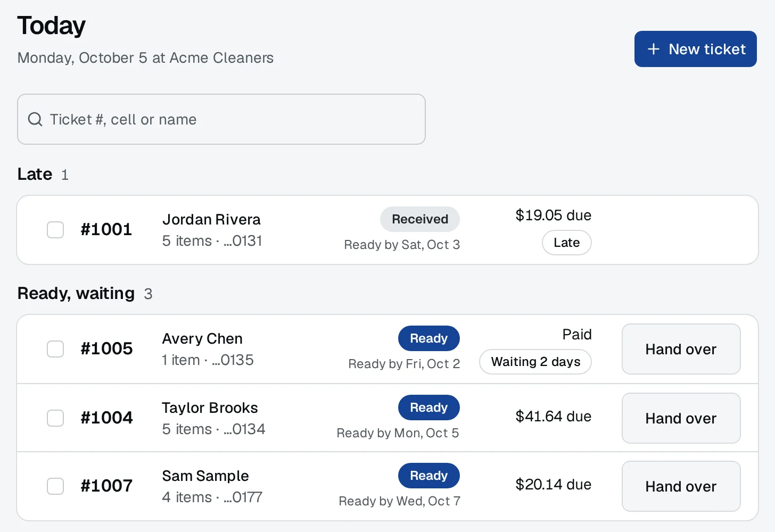Click customer name Taylor Brooks
The width and height of the screenshot is (775, 532).
(x=210, y=408)
